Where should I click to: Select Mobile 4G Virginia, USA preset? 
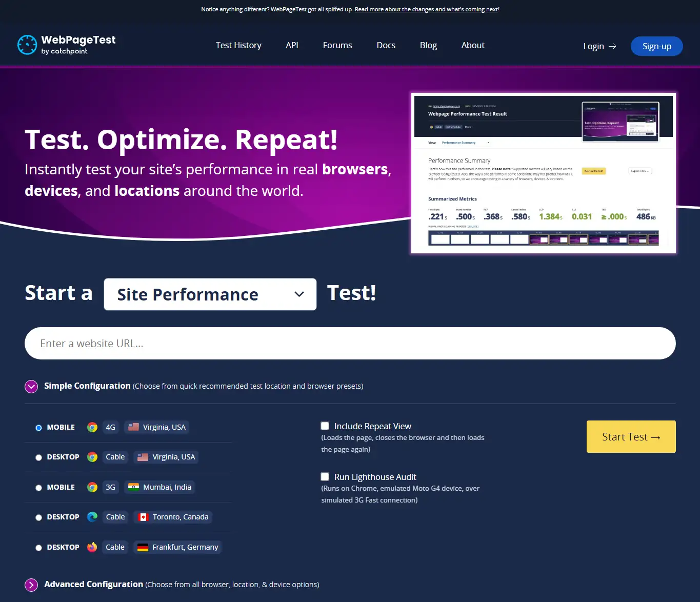38,428
